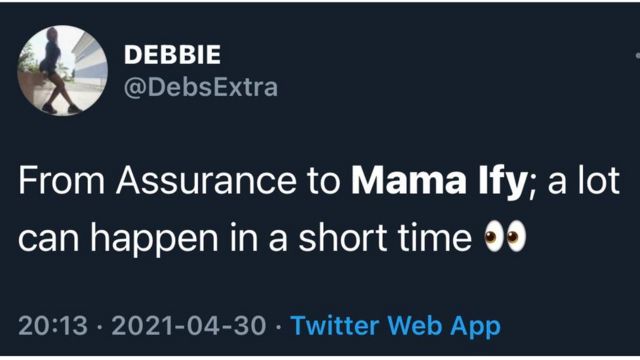Click the bold Mama Ify text
The image size is (640, 360).
(x=439, y=180)
